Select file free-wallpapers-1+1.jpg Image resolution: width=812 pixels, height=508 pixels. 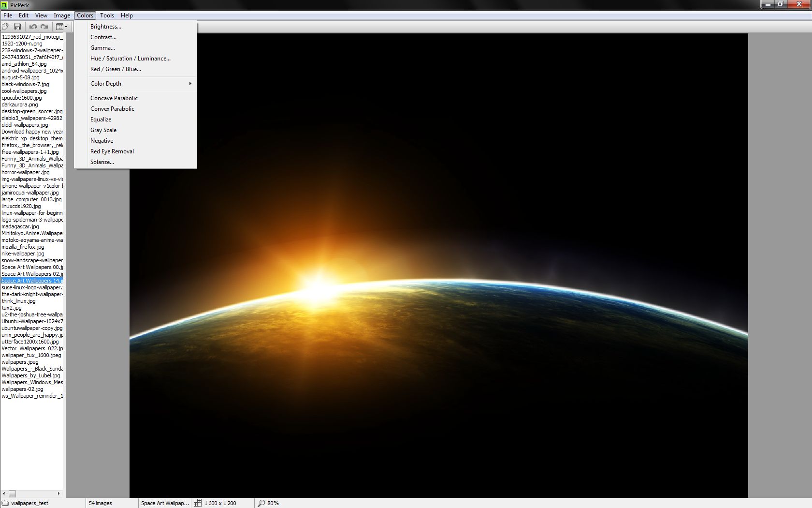30,152
